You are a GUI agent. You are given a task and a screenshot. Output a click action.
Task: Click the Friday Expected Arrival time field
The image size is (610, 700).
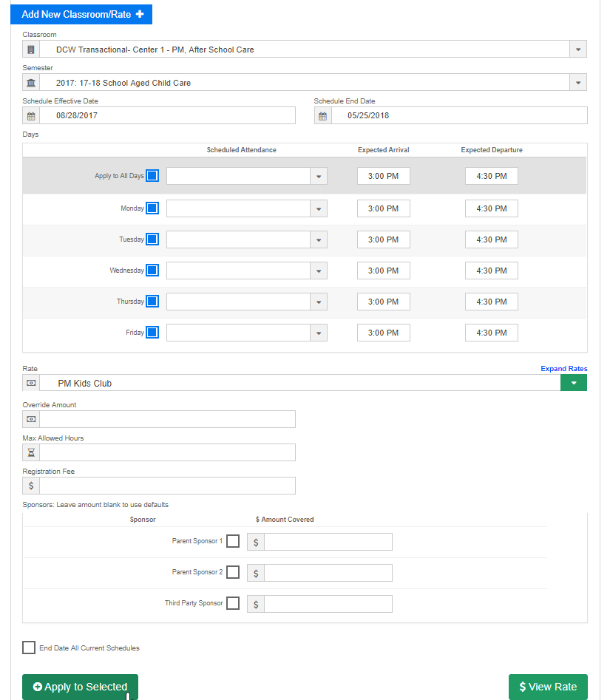pos(383,333)
